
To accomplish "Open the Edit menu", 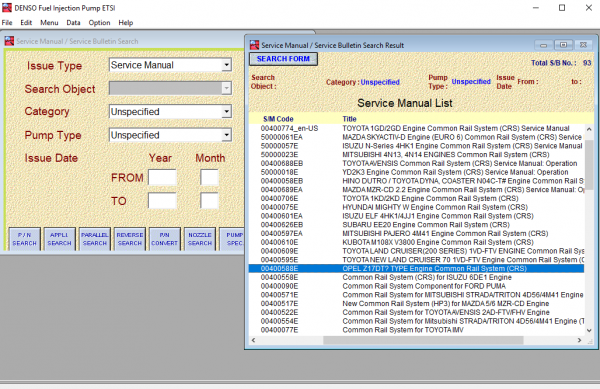I will click(26, 23).
